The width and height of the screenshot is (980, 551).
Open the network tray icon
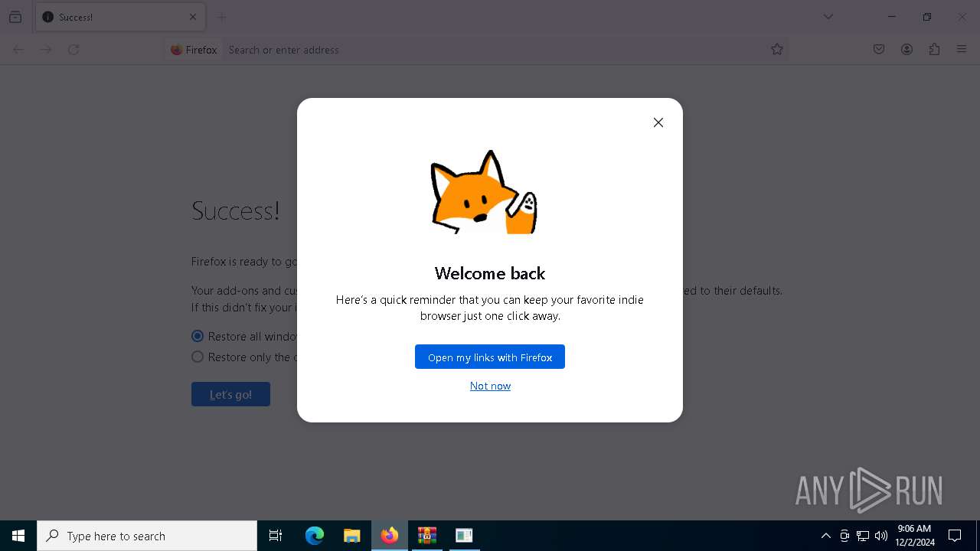click(863, 536)
